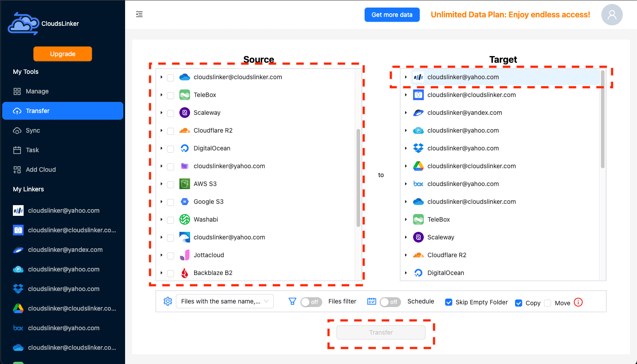The width and height of the screenshot is (637, 364).
Task: Click the Cloudflare R2 icon in Source list
Action: click(185, 130)
